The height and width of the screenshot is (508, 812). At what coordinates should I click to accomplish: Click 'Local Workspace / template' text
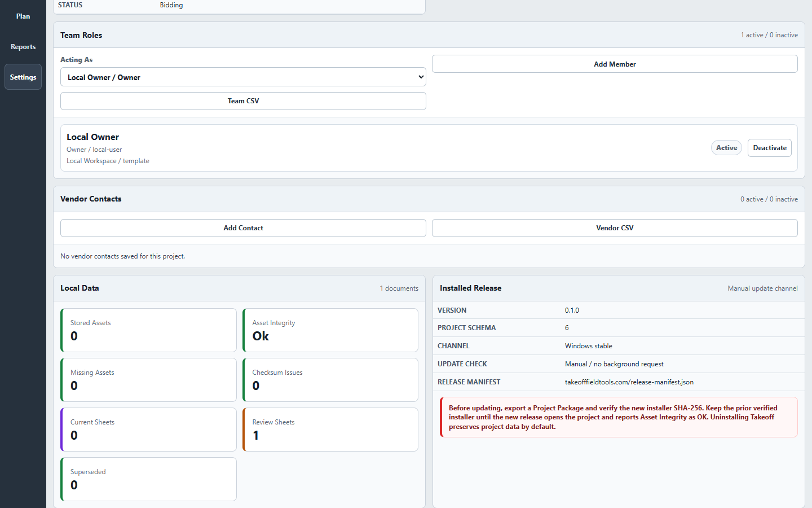[x=108, y=161]
